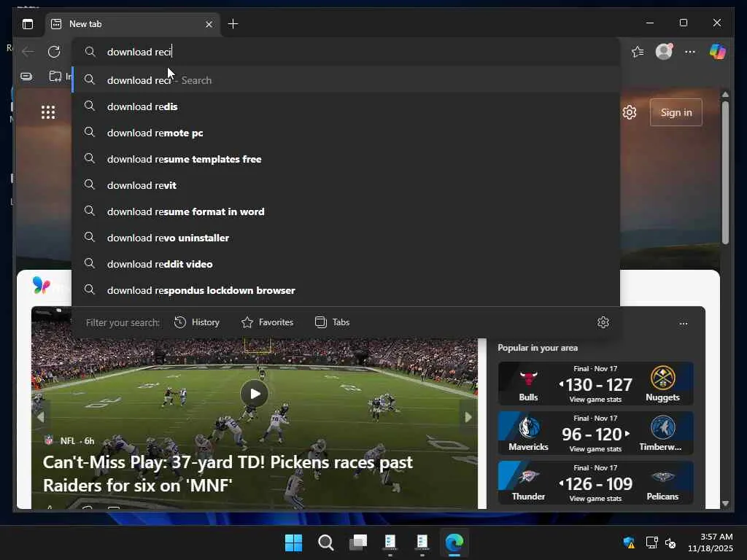Viewport: 747px width, 560px height.
Task: Open the profile avatar icon
Action: [664, 51]
